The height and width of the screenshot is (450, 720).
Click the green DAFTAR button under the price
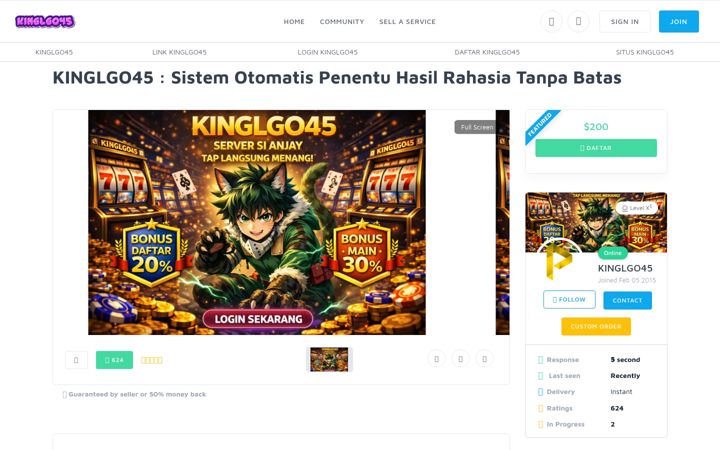596,148
